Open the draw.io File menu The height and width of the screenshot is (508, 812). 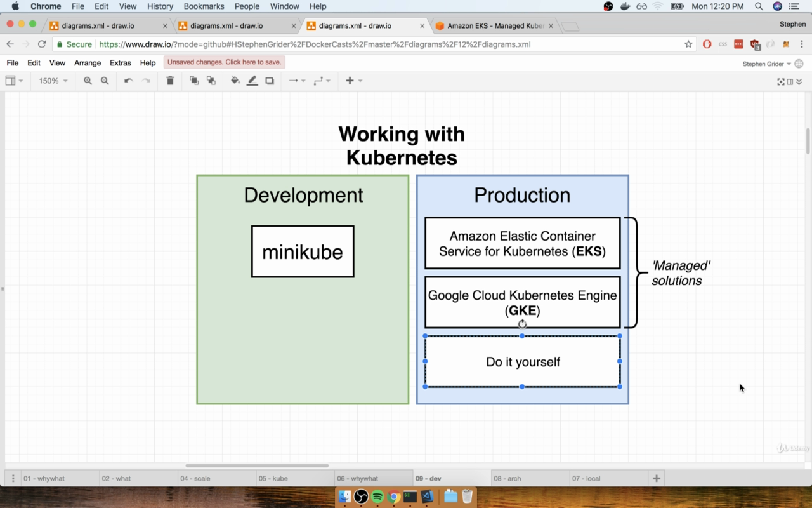(13, 63)
